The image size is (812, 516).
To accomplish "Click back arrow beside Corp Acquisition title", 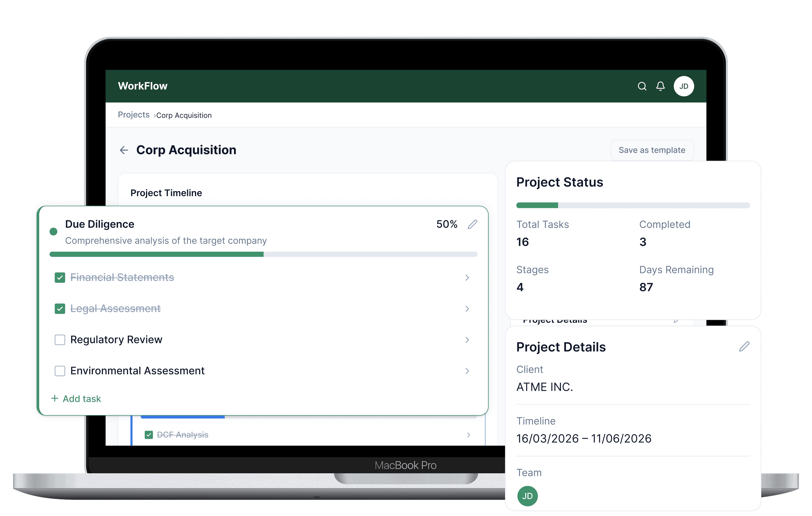I will (124, 150).
